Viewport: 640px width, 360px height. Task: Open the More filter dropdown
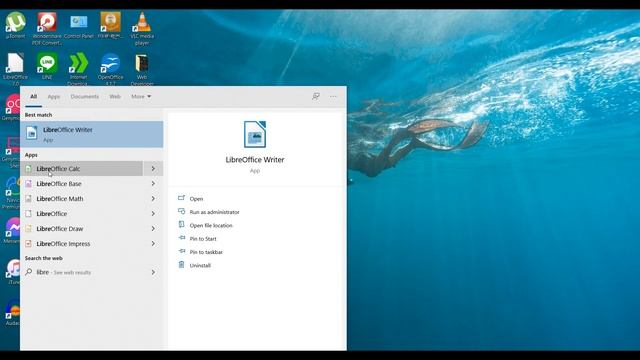point(141,97)
